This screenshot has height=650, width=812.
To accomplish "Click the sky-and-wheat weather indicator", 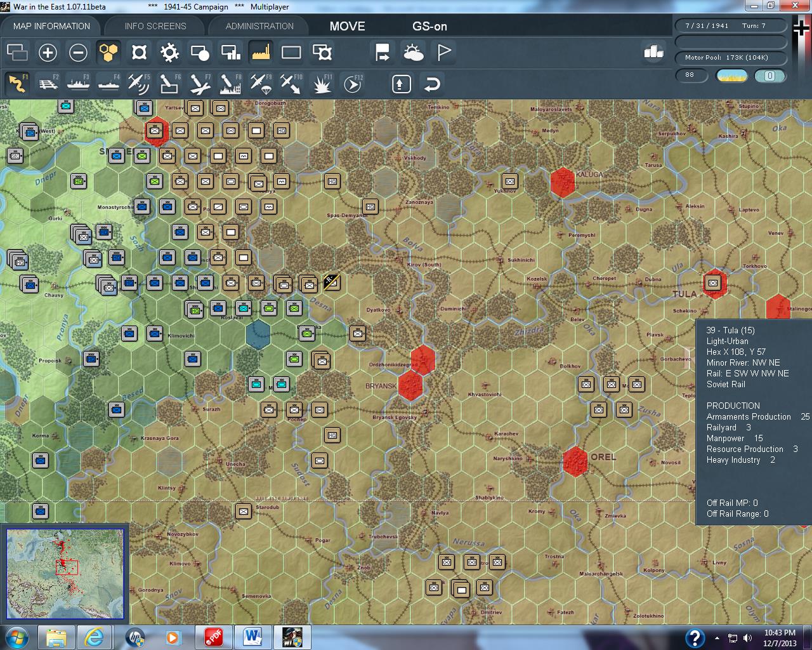I will point(731,76).
